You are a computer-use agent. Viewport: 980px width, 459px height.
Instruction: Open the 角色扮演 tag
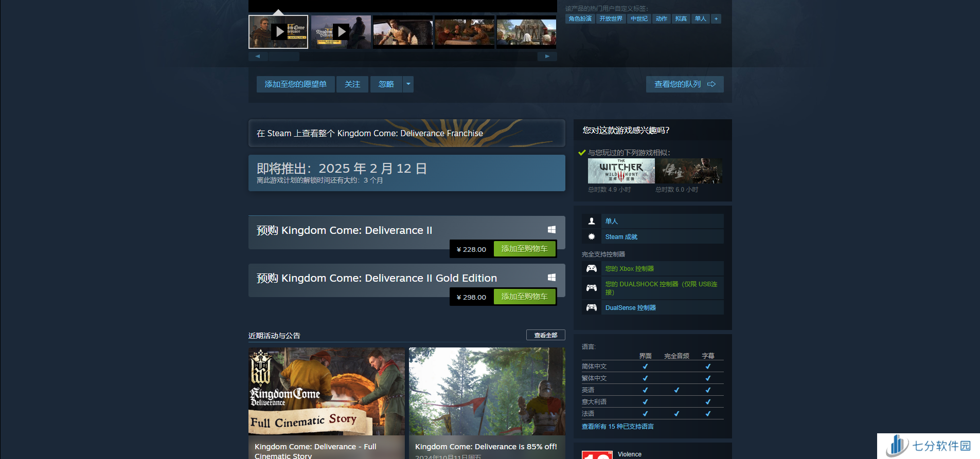pos(580,19)
